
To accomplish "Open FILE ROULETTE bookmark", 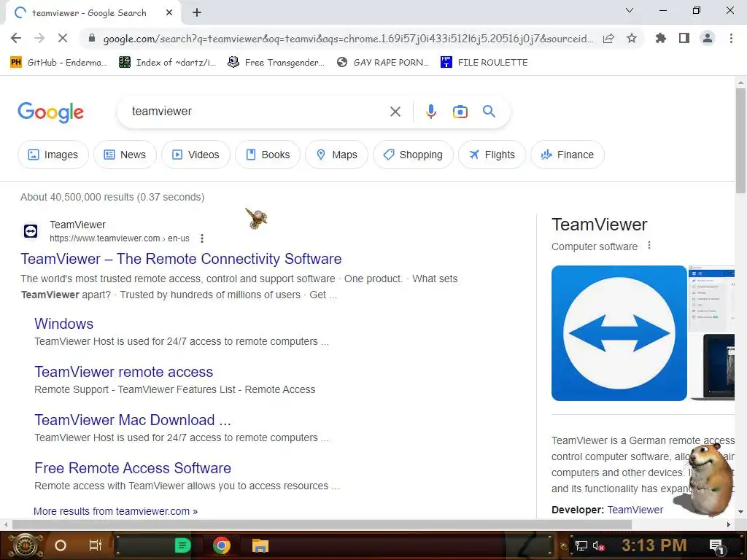I will (x=484, y=63).
